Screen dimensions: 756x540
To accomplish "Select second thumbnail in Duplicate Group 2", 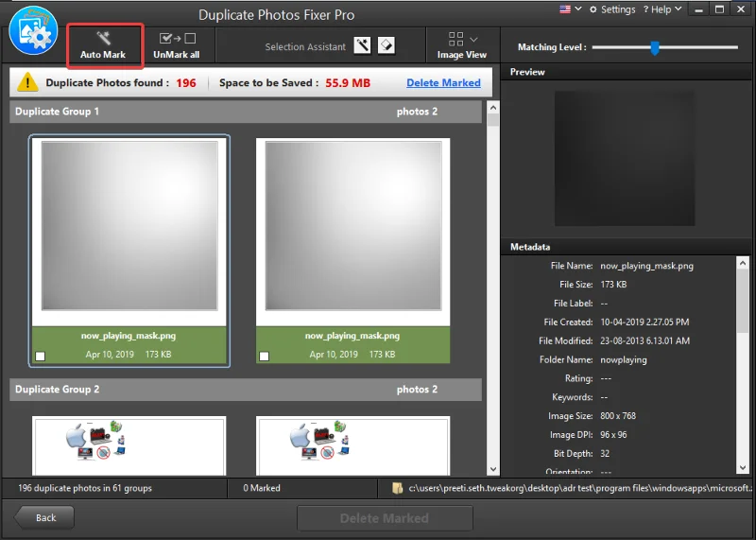I will coord(352,445).
